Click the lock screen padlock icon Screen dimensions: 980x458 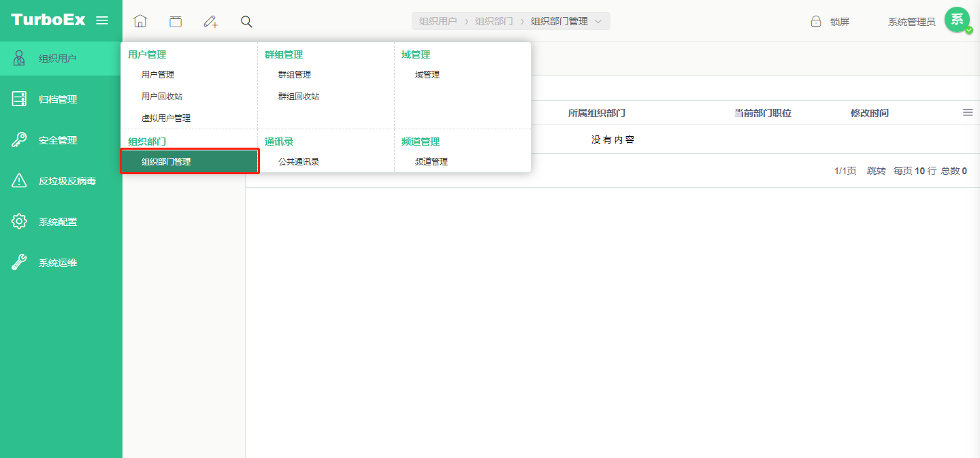815,21
